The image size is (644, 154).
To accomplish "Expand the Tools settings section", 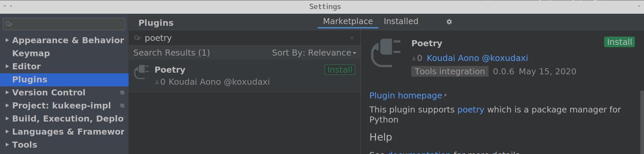I will tap(7, 145).
